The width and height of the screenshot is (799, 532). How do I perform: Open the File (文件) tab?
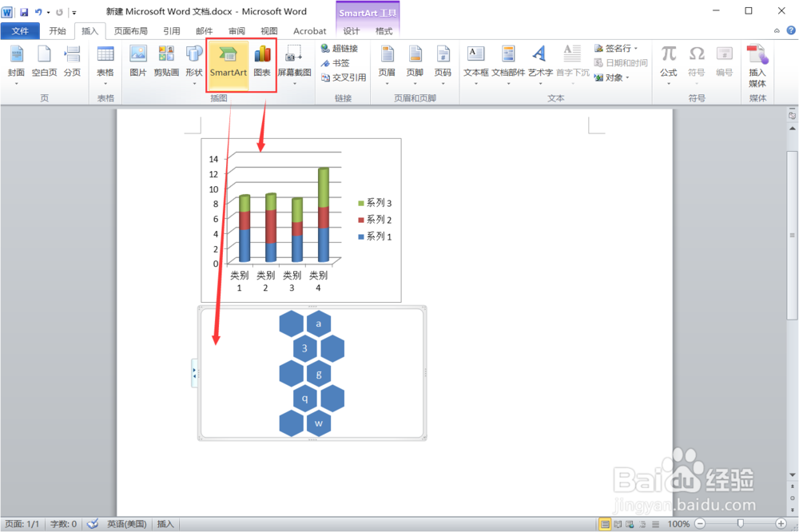(20, 31)
